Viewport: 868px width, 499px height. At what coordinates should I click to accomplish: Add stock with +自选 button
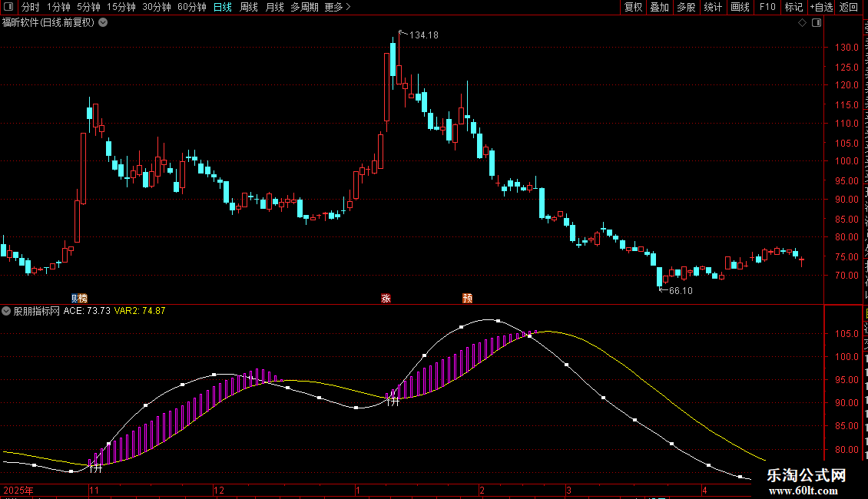tap(821, 7)
